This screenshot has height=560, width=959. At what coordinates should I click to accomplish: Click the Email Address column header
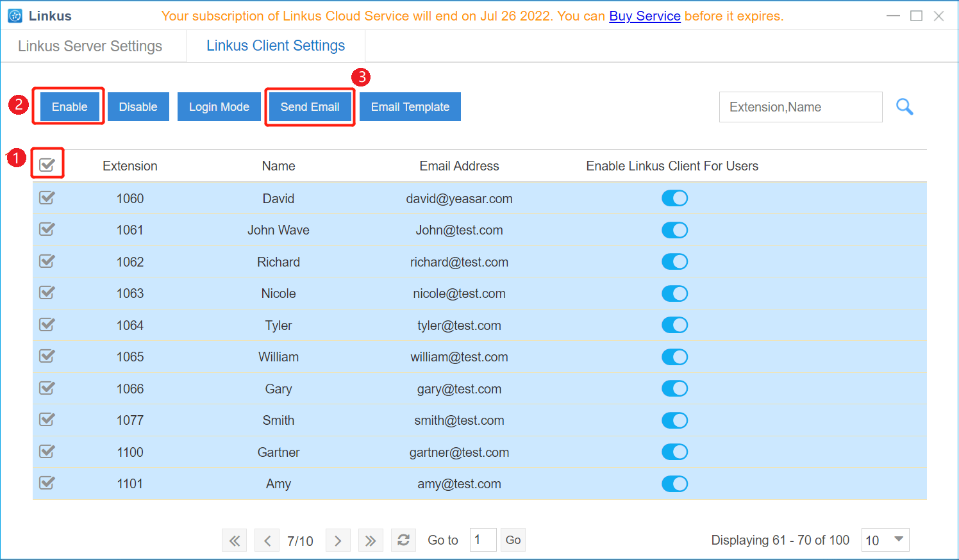click(459, 166)
